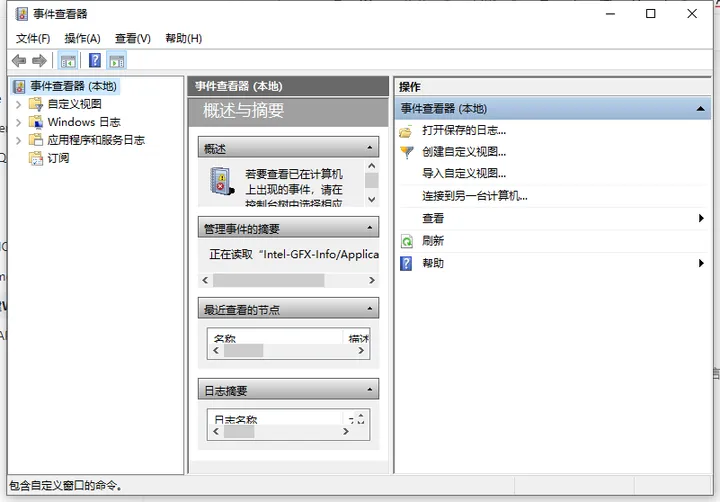Click the 事件查看器 (本地) root tree icon

pos(19,86)
